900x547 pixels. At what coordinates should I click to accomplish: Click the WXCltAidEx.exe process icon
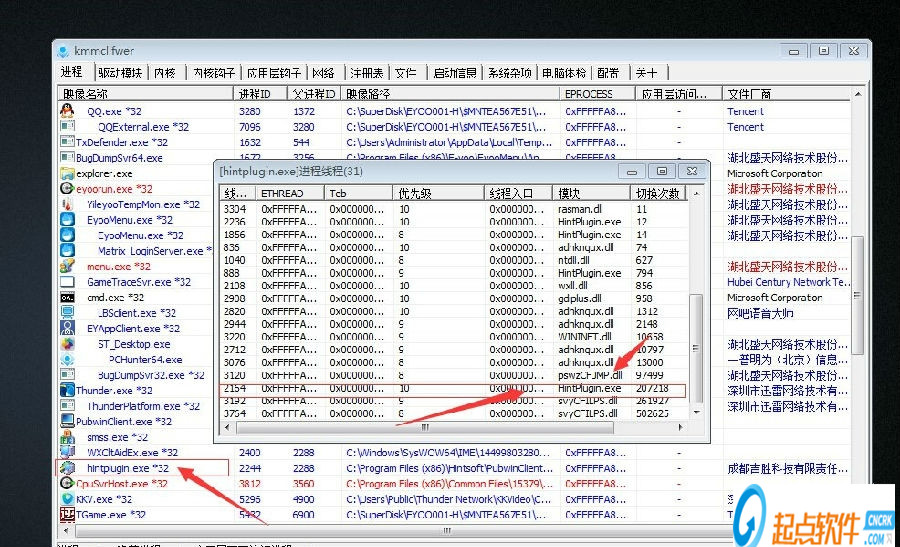coord(67,452)
